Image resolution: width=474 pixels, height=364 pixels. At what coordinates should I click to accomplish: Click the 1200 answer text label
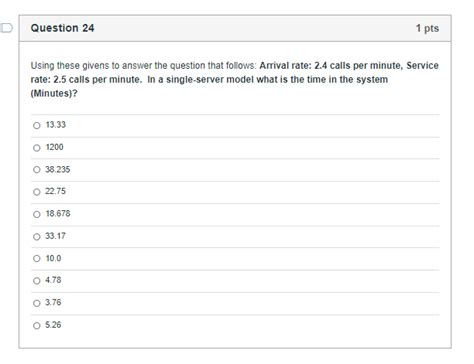pos(54,147)
